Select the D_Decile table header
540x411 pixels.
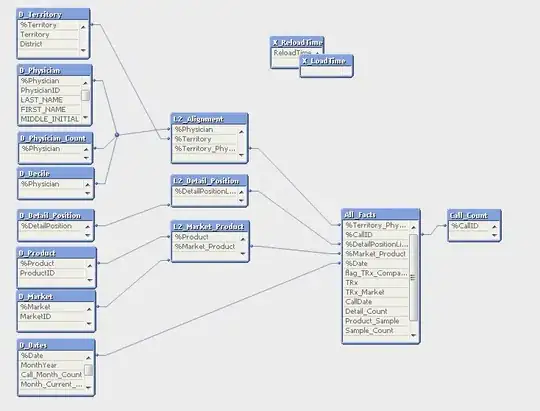pyautogui.click(x=56, y=174)
